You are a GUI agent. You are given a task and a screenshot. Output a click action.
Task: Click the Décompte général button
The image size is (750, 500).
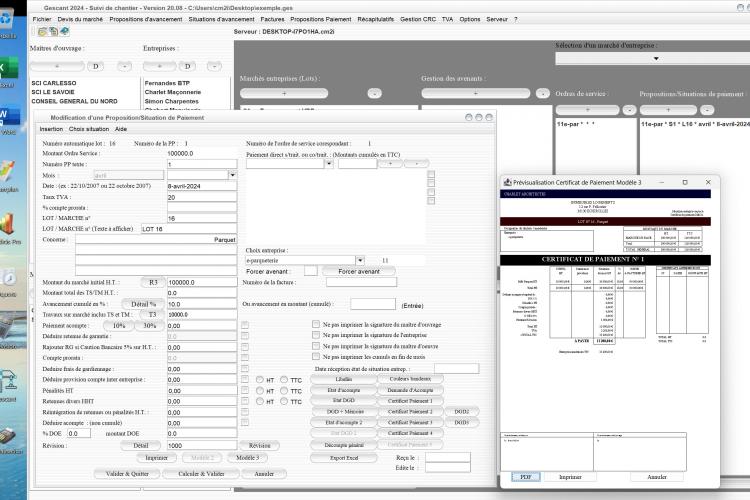344,445
